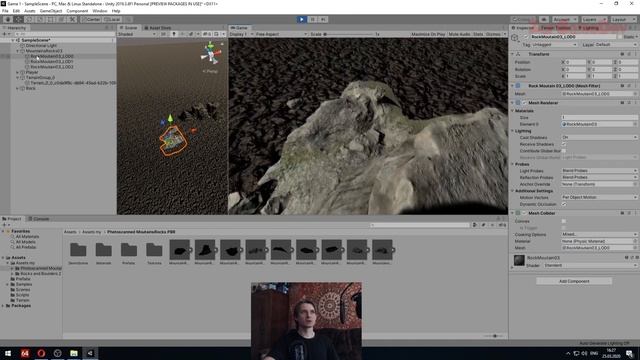This screenshot has height=360, width=640.
Task: Collapse the Transform component
Action: [x=513, y=54]
